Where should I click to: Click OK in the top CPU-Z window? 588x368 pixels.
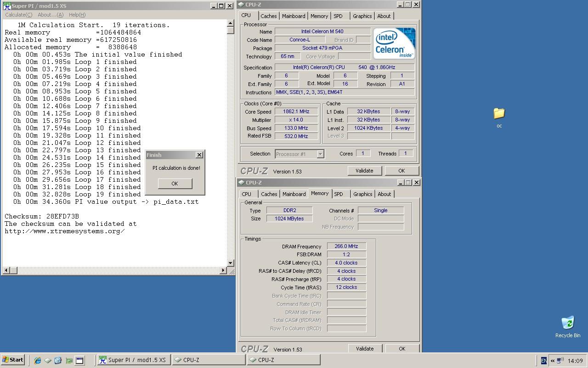(401, 171)
